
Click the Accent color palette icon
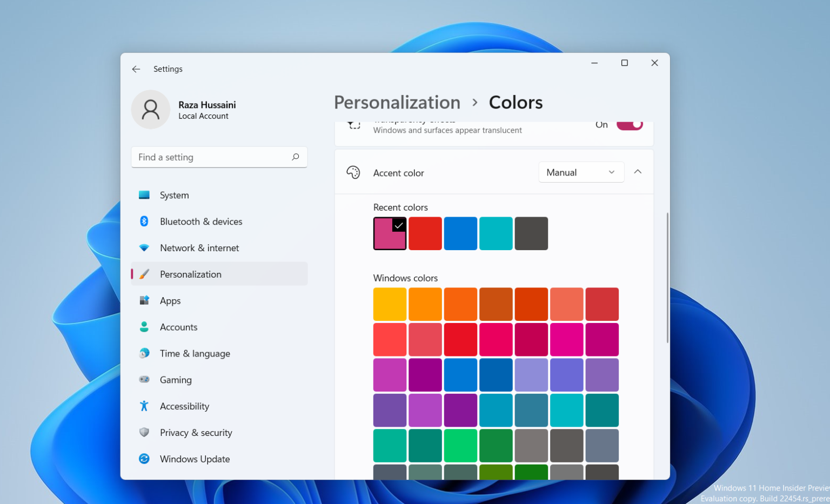(x=353, y=172)
